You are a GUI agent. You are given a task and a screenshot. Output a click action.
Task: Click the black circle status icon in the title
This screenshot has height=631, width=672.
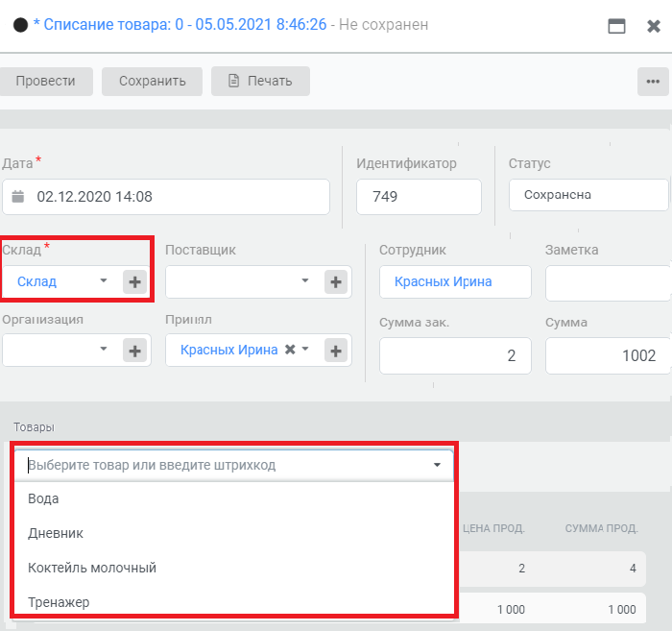tap(20, 25)
